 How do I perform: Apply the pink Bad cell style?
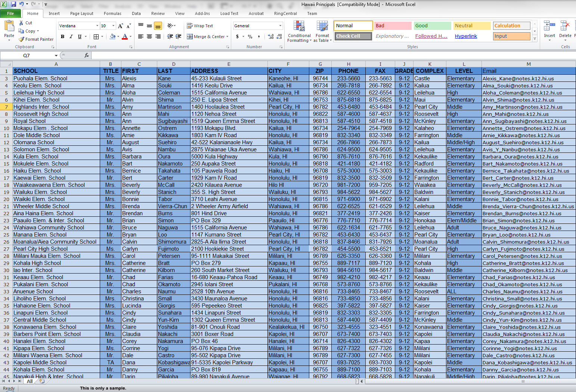(393, 26)
